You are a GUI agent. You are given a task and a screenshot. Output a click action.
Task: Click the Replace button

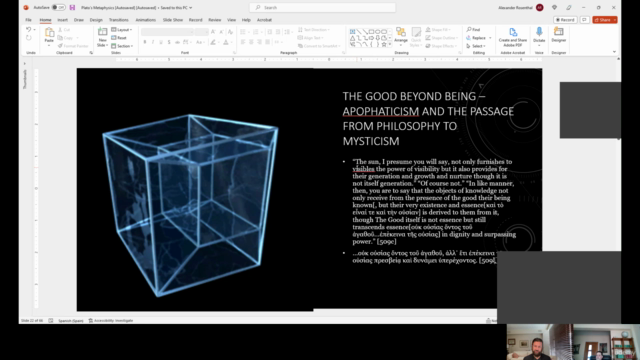point(476,38)
